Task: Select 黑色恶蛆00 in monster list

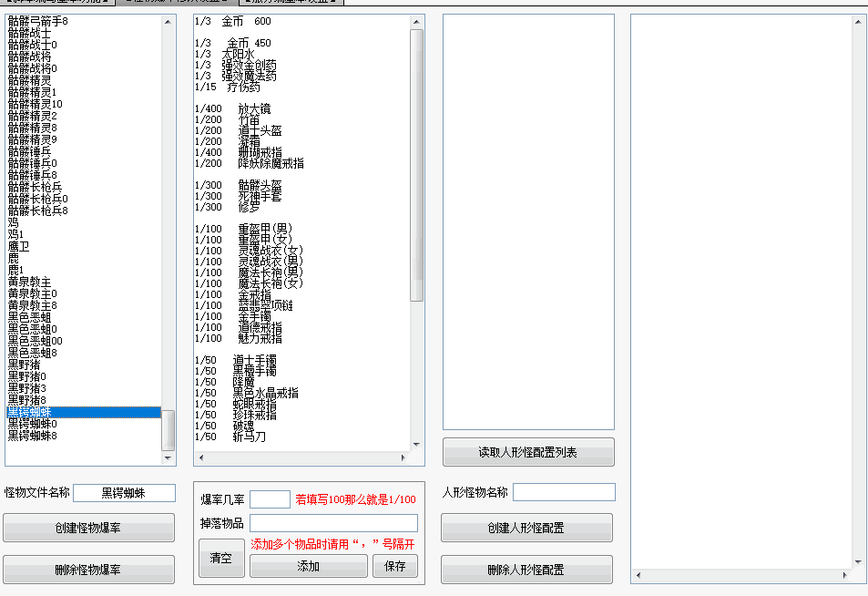Action: click(x=35, y=341)
